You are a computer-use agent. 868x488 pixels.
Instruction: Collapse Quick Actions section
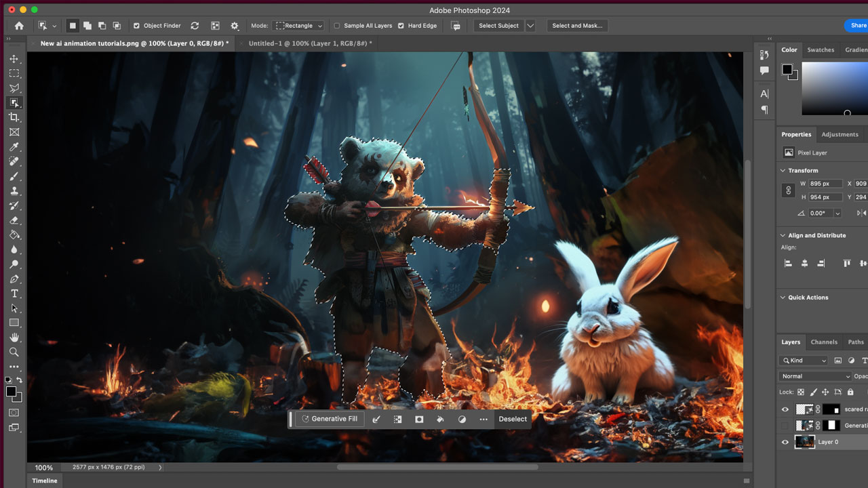[x=783, y=298]
